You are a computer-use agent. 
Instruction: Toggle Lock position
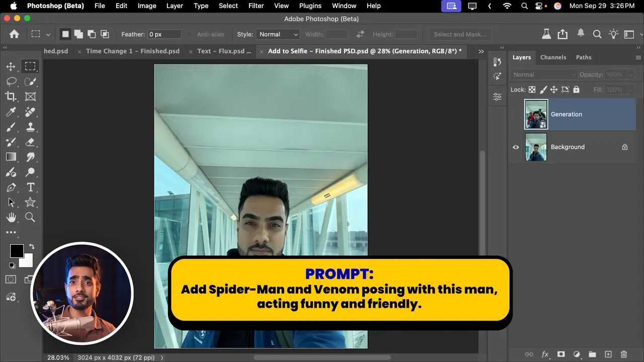pos(554,89)
